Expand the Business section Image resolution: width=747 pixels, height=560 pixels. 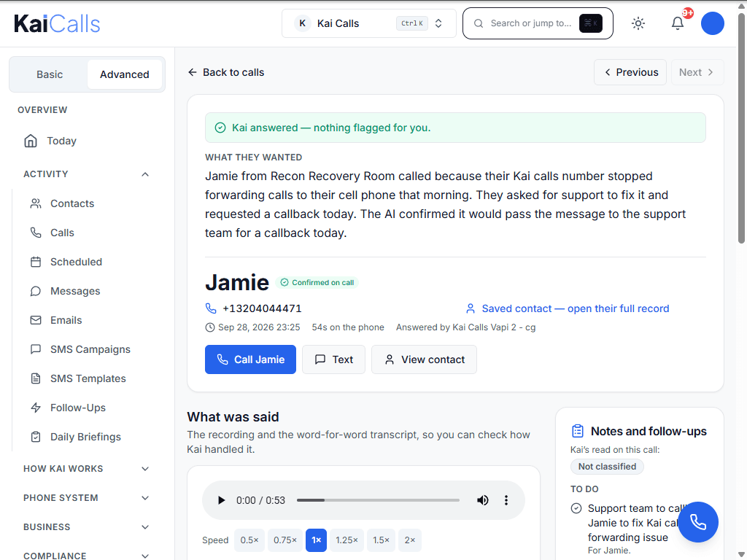[86, 527]
